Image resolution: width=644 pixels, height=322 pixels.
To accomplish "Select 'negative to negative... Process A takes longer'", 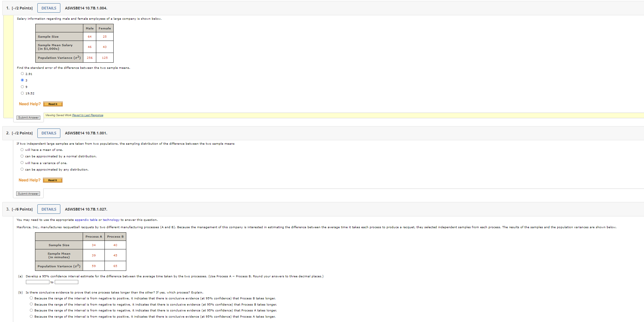I will pos(31,310).
